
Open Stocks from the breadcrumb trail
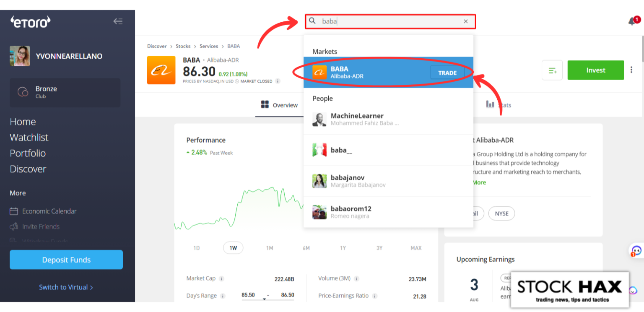pos(183,46)
